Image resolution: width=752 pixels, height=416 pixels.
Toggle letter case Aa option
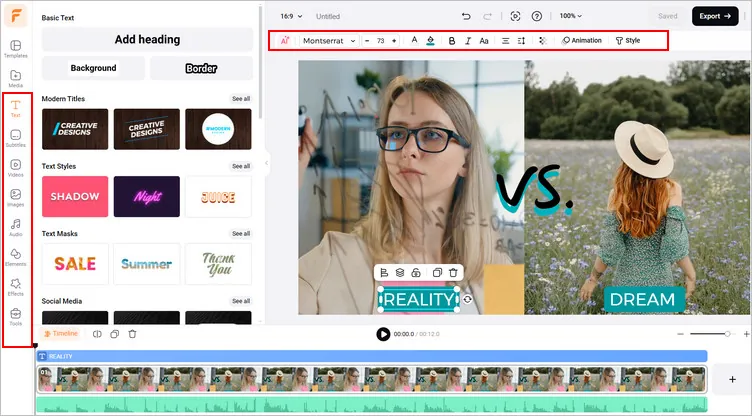click(484, 41)
